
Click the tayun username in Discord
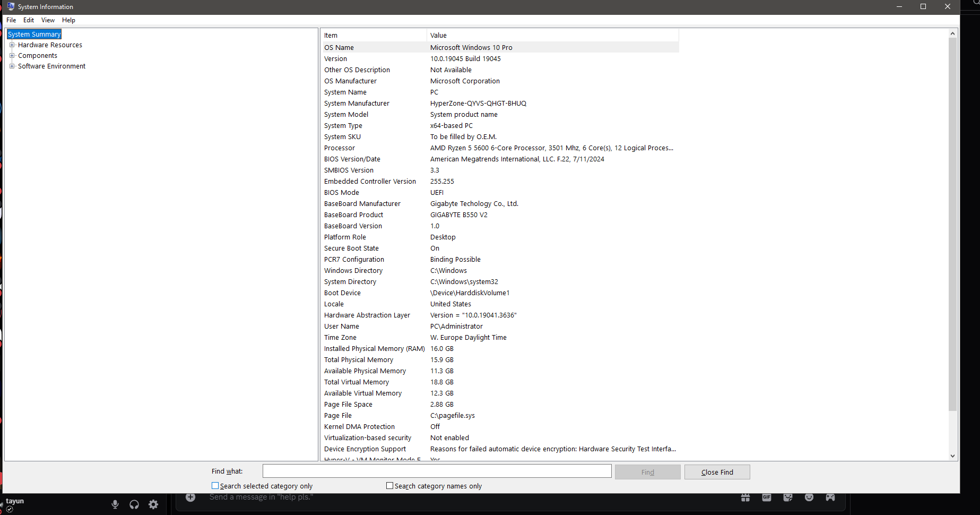[15, 501]
